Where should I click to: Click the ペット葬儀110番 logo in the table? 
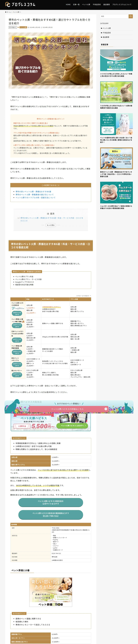pos(18,321)
